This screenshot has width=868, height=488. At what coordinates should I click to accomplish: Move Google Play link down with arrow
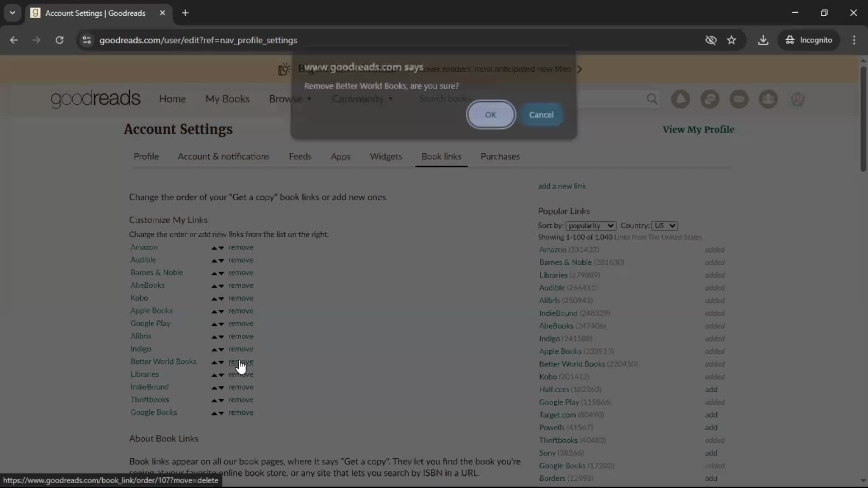[x=221, y=324]
